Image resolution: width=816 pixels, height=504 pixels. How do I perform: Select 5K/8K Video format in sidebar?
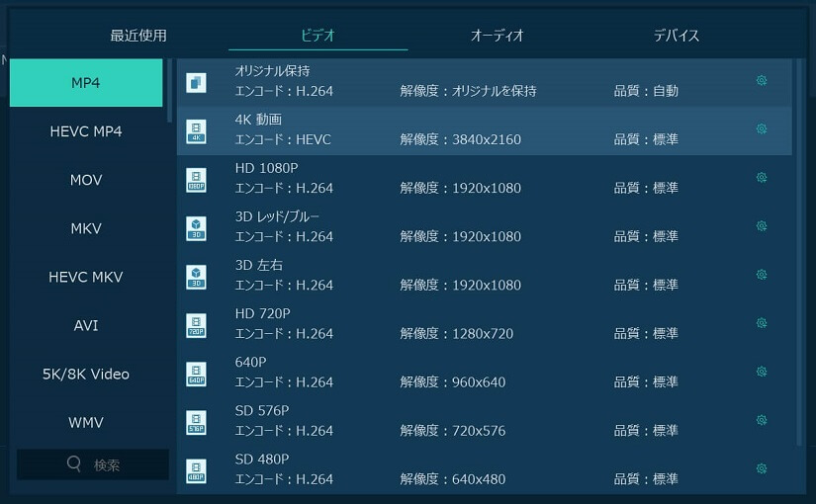tap(86, 374)
